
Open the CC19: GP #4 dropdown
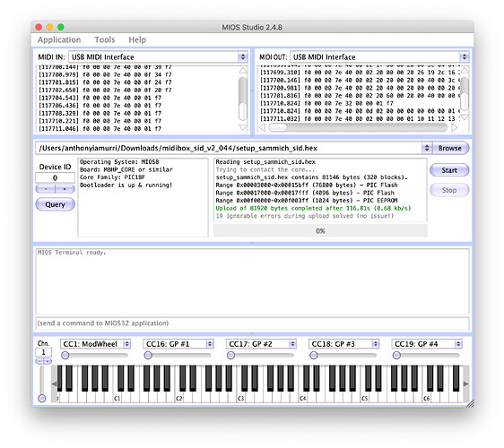tap(427, 344)
